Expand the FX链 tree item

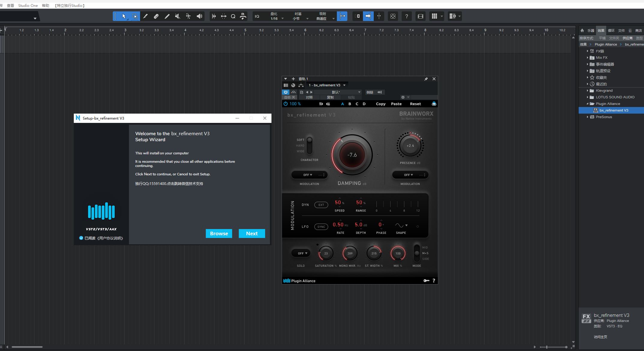pos(587,51)
